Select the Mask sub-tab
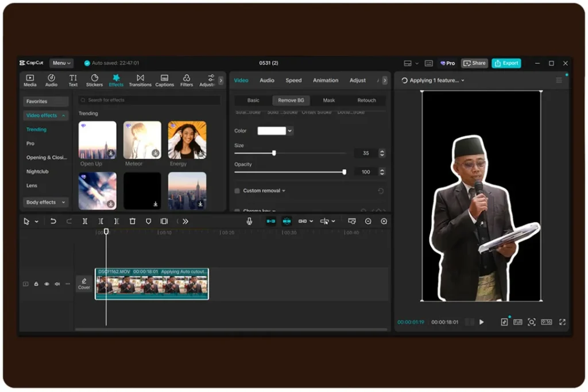The image size is (588, 392). [329, 100]
